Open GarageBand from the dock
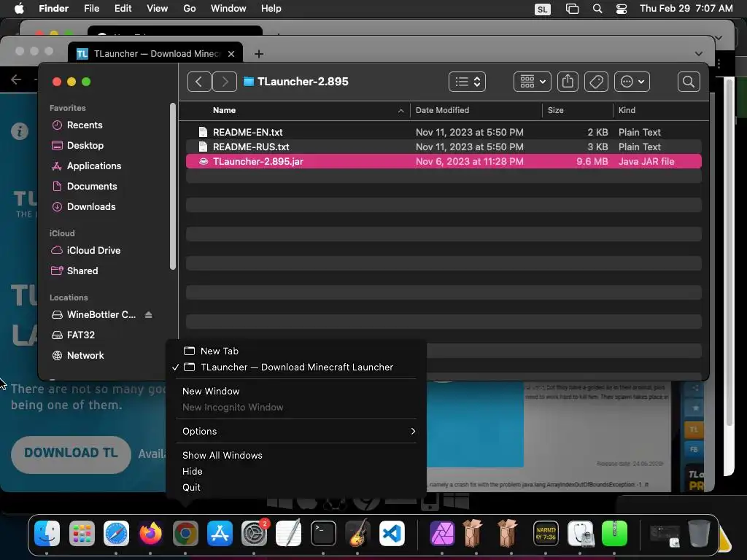The width and height of the screenshot is (747, 560). 357,533
